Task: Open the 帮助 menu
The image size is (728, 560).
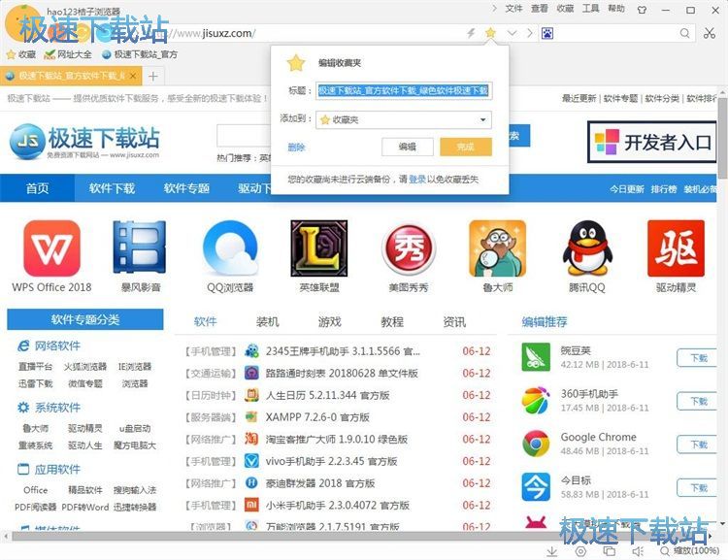Action: [616, 9]
